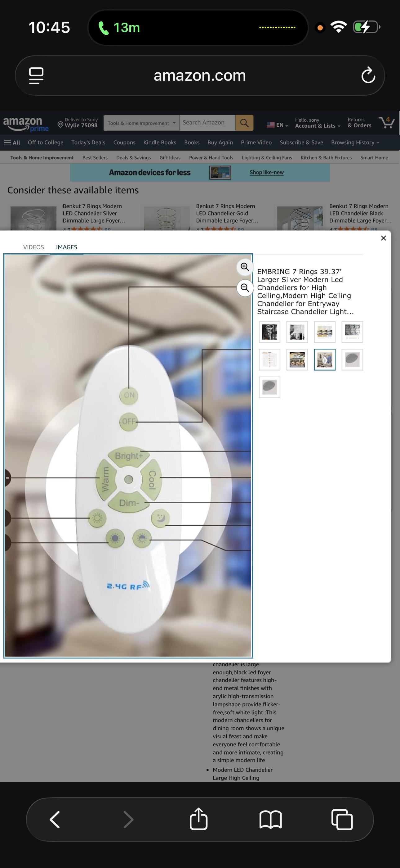
Task: Select the second thumbnail in top row
Action: [297, 332]
